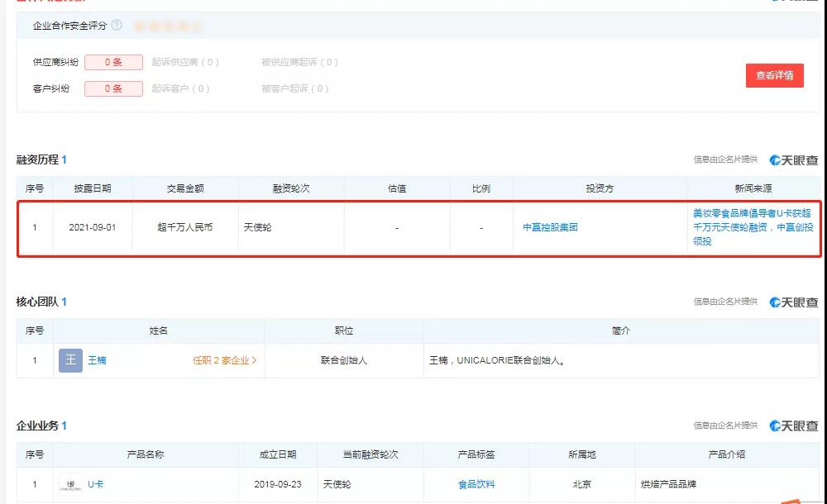Select the 食品饮料 product tag
This screenshot has width=827, height=504.
pos(476,485)
